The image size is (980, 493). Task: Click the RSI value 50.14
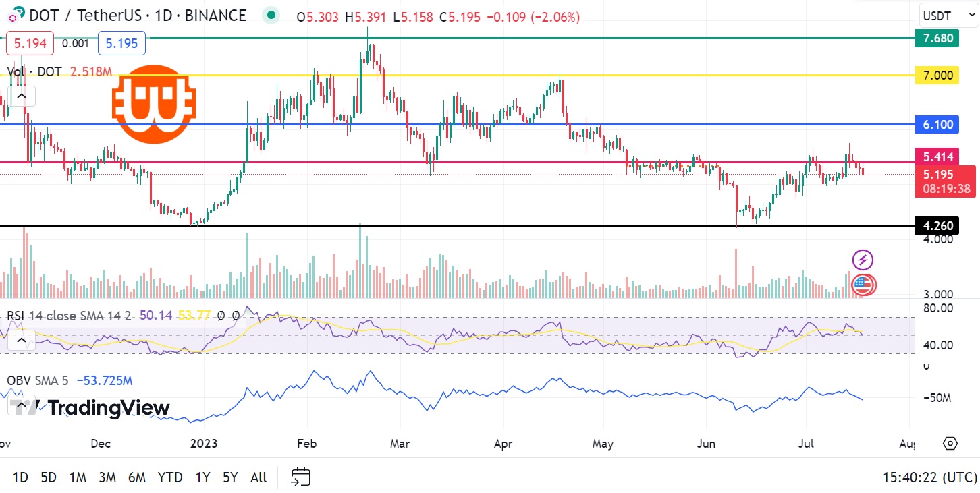155,315
